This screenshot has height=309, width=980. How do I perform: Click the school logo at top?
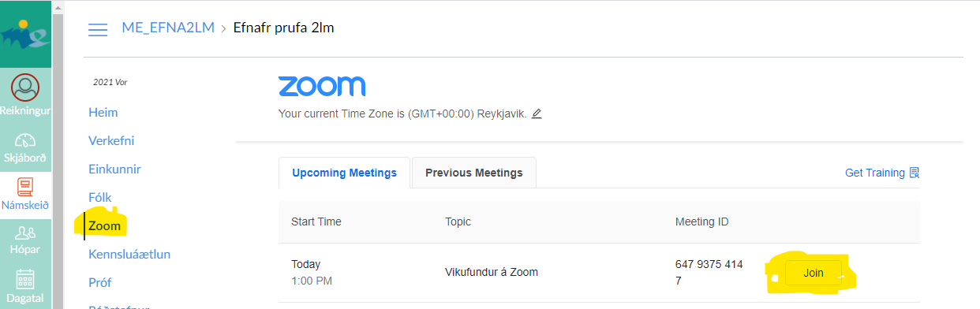tap(25, 33)
